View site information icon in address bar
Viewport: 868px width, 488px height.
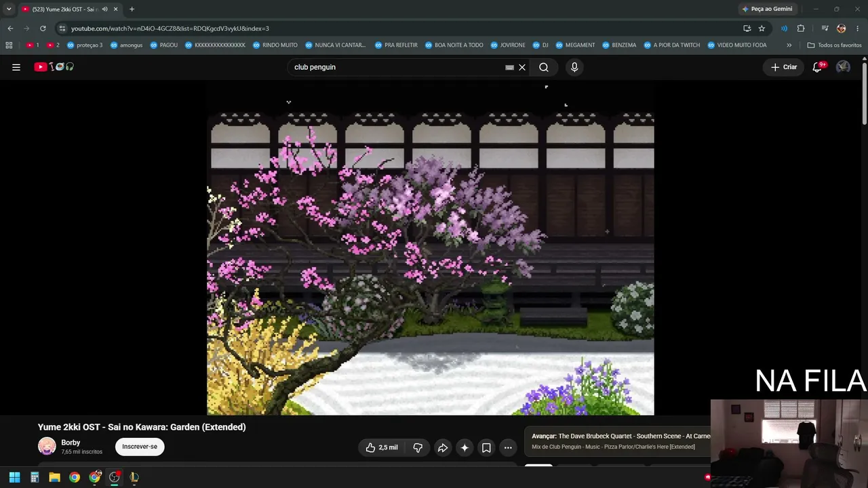(x=62, y=28)
